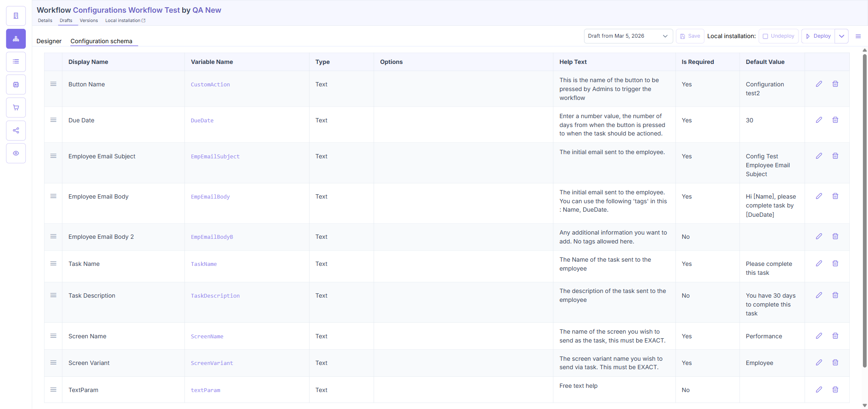868x409 pixels.
Task: Edit the Button Name row
Action: (x=819, y=84)
